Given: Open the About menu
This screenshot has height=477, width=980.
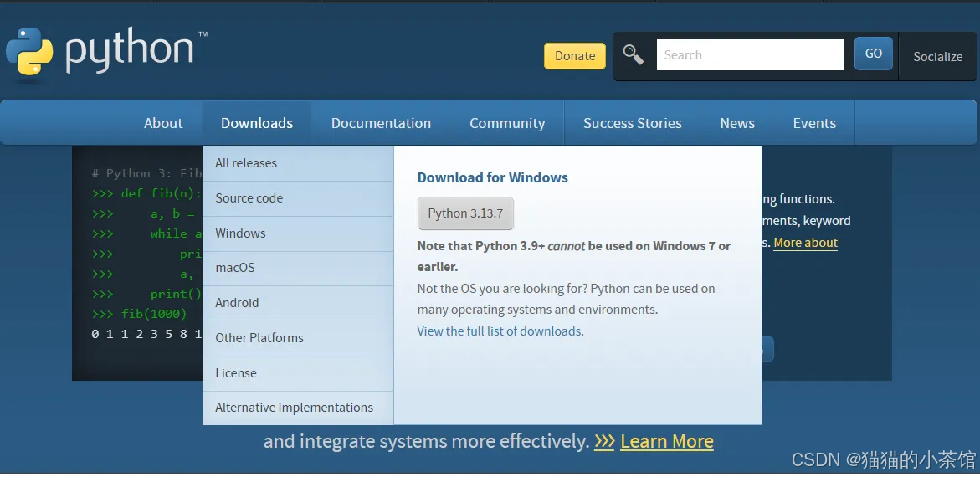Looking at the screenshot, I should click(163, 123).
